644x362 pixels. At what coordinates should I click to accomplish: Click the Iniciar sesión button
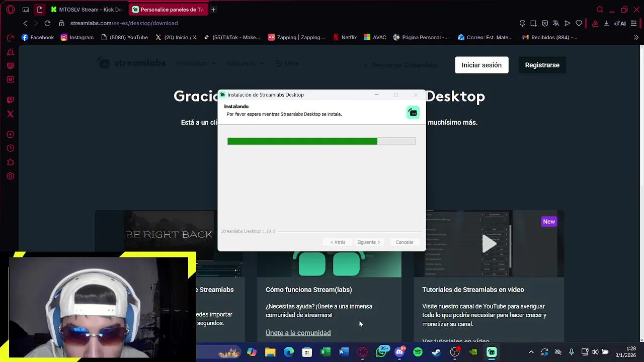click(x=481, y=65)
